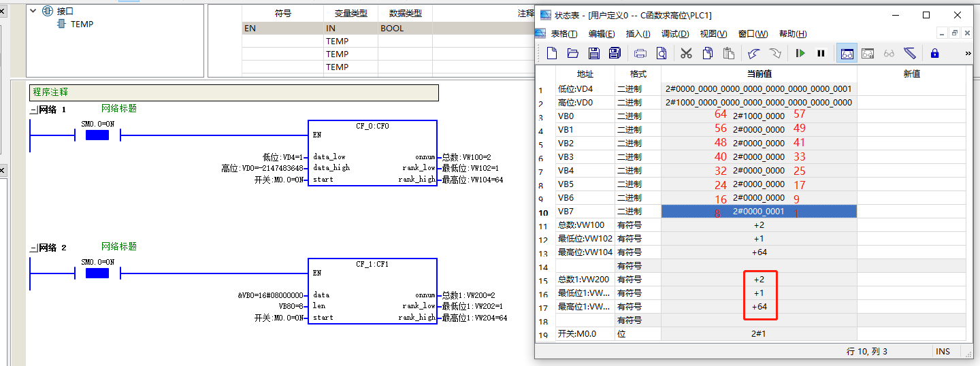Click the Save floppy disk icon
This screenshot has width=980, height=366.
tap(594, 53)
